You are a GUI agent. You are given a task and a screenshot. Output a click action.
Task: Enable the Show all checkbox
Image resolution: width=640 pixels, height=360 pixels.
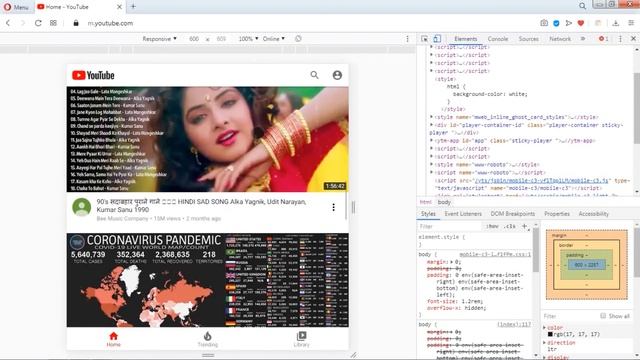click(603, 316)
